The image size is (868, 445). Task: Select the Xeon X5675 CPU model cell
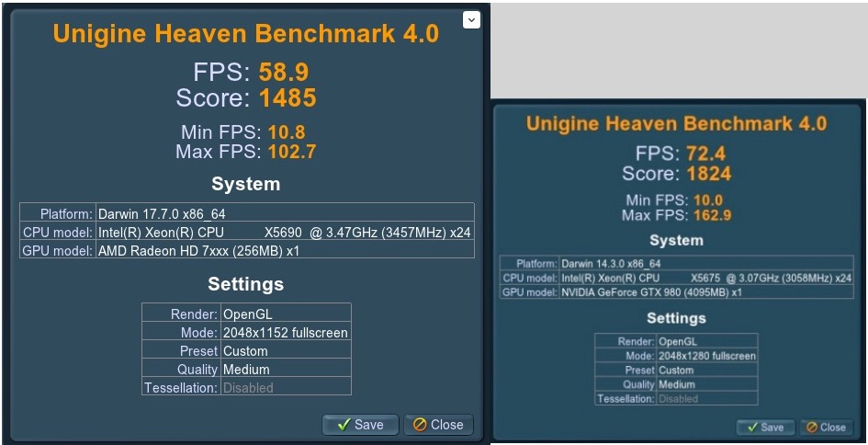[706, 278]
